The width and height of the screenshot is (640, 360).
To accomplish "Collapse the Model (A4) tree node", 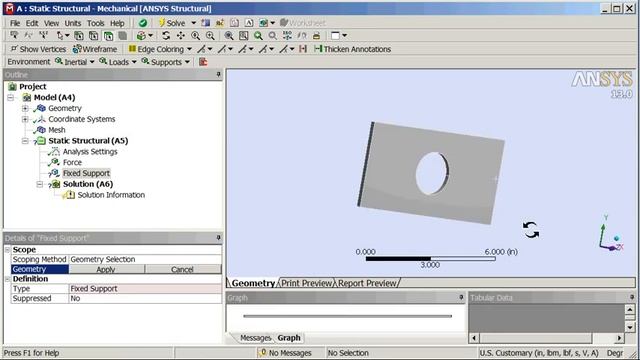I will click(x=11, y=98).
